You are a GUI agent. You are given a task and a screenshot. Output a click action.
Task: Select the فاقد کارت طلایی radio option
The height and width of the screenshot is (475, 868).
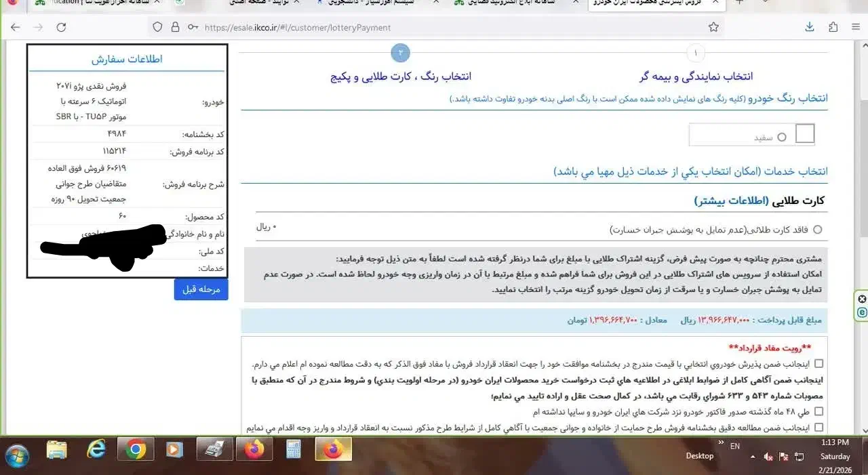click(818, 229)
